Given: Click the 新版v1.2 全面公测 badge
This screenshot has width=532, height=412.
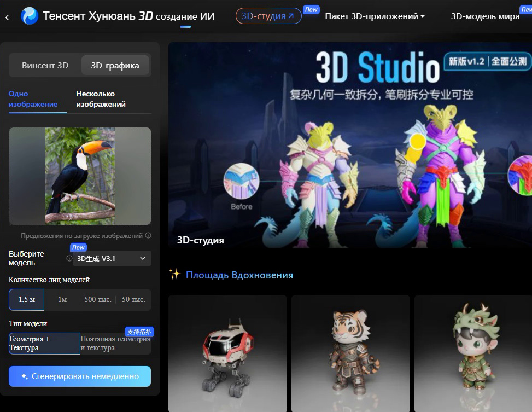Looking at the screenshot, I should [x=488, y=61].
